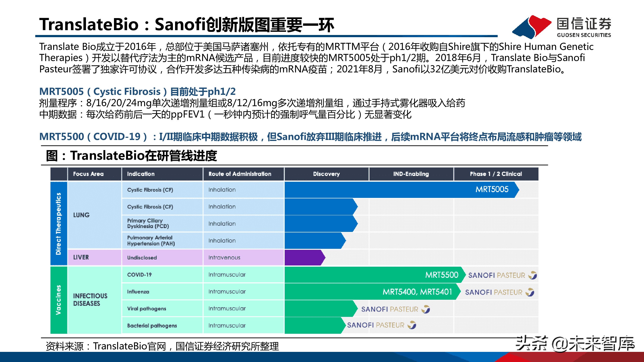This screenshot has height=362, width=644.
Task: Click the purple Liver discovery progress bar
Action: coord(305,257)
